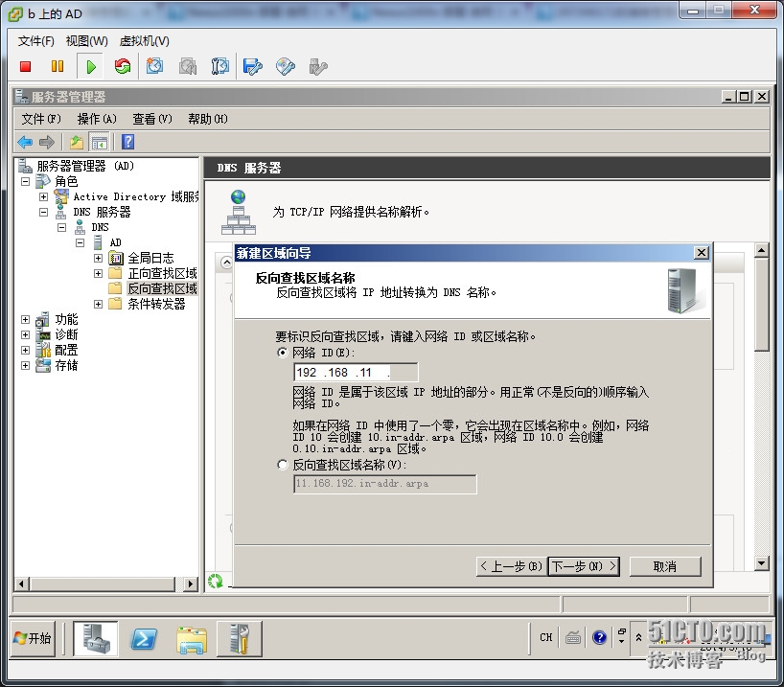
Task: Open the 虚拟机(V) menu
Action: coord(145,41)
